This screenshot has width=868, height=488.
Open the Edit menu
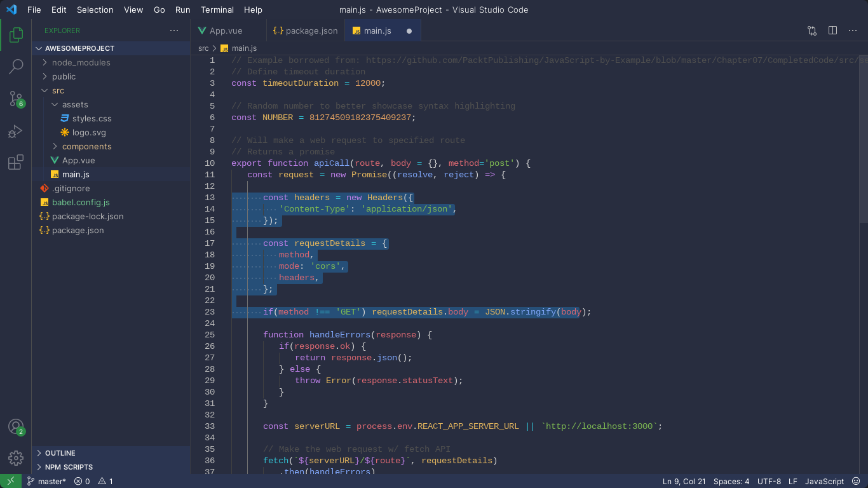point(58,10)
